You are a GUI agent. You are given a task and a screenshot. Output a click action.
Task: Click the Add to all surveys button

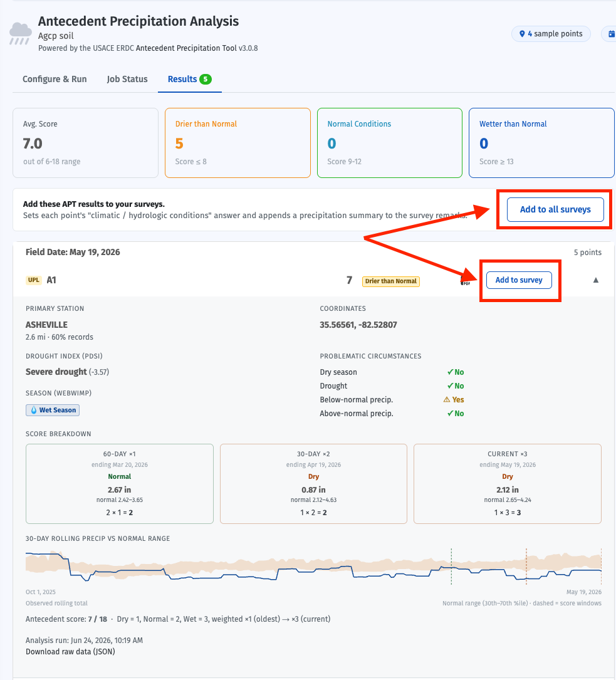[x=555, y=209]
